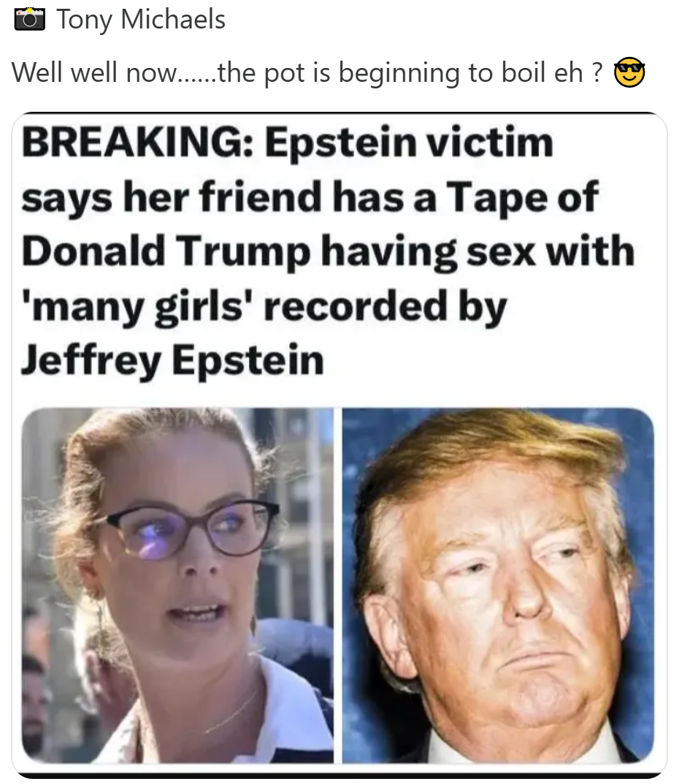Click the woman's eyeglasses in left photo
This screenshot has width=690, height=784.
click(192, 528)
